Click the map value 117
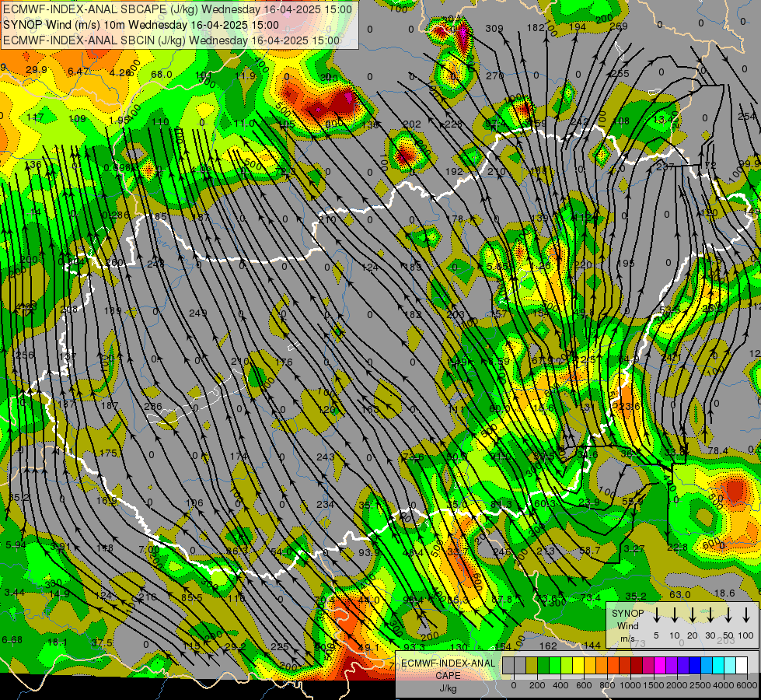Image resolution: width=761 pixels, height=700 pixels. pos(35,117)
